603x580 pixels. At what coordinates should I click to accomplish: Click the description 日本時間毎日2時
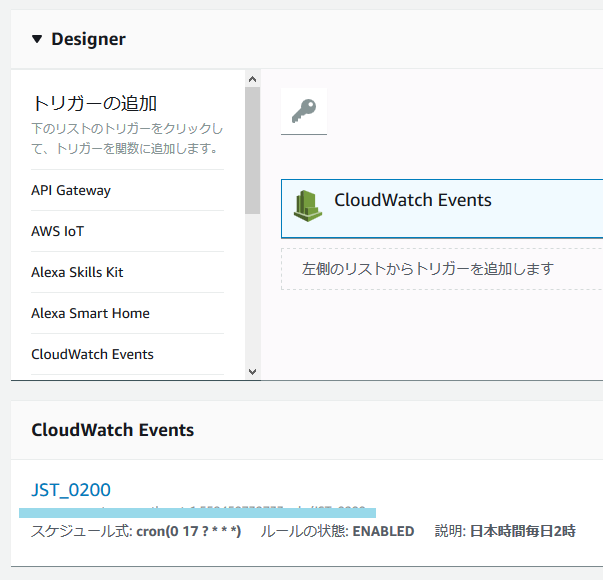click(522, 531)
